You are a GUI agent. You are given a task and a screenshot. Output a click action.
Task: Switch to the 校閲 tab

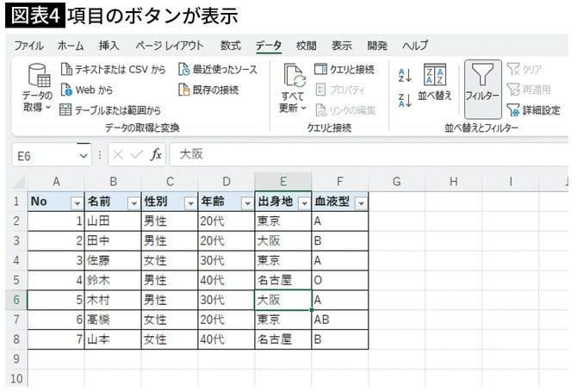[307, 46]
